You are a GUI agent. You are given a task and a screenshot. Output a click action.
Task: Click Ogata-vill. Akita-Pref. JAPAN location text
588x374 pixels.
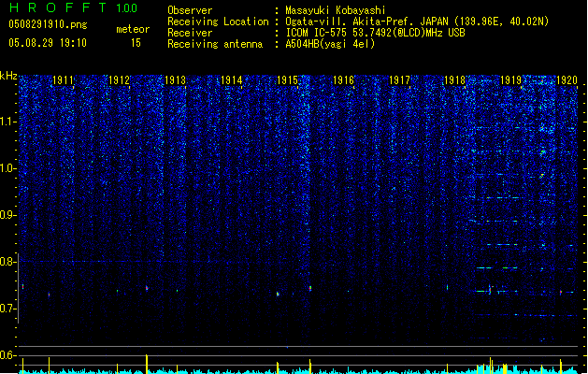[x=417, y=22]
